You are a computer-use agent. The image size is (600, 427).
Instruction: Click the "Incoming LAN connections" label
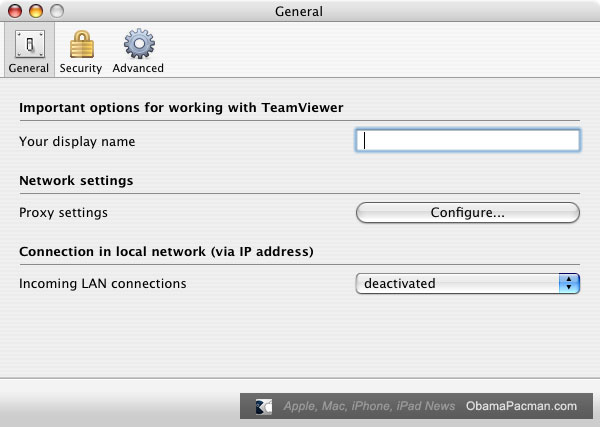(103, 284)
